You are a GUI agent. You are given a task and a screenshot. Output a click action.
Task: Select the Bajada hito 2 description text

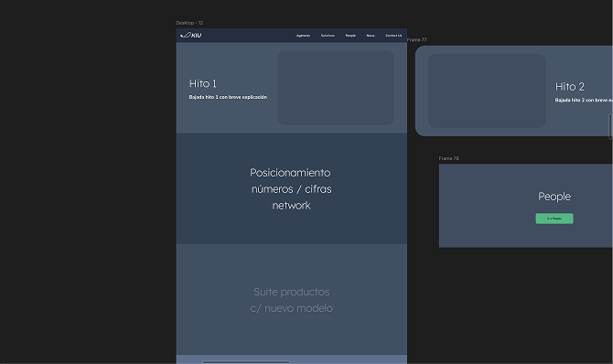584,100
